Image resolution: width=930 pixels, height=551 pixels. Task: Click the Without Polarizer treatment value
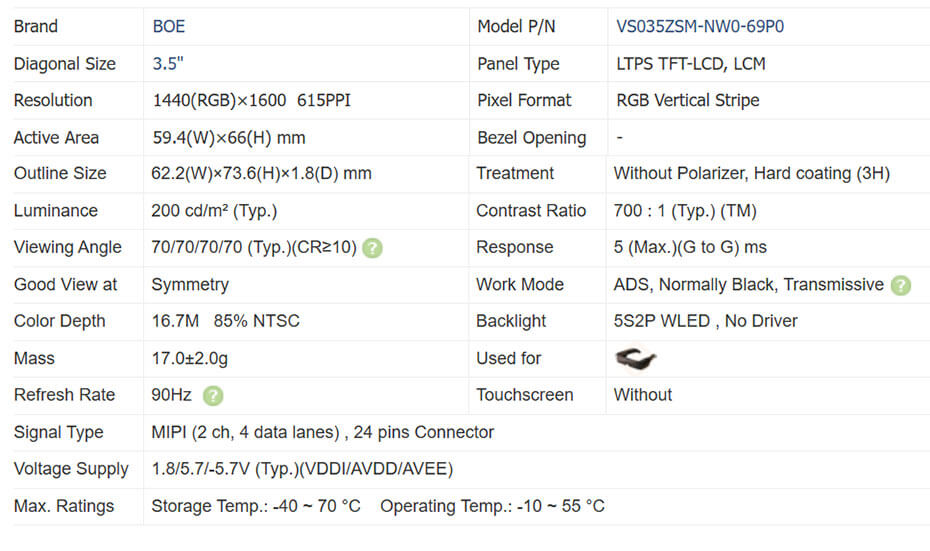click(x=751, y=173)
